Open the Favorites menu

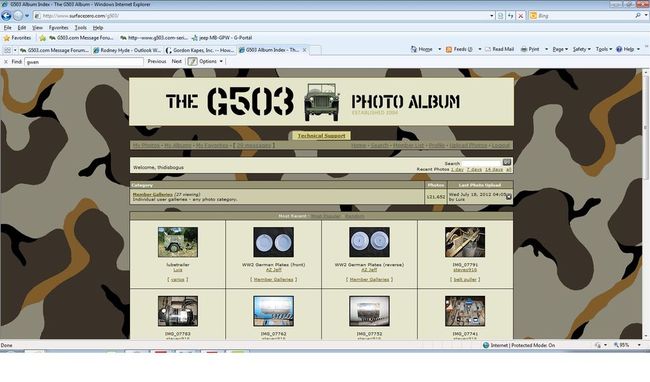point(58,28)
